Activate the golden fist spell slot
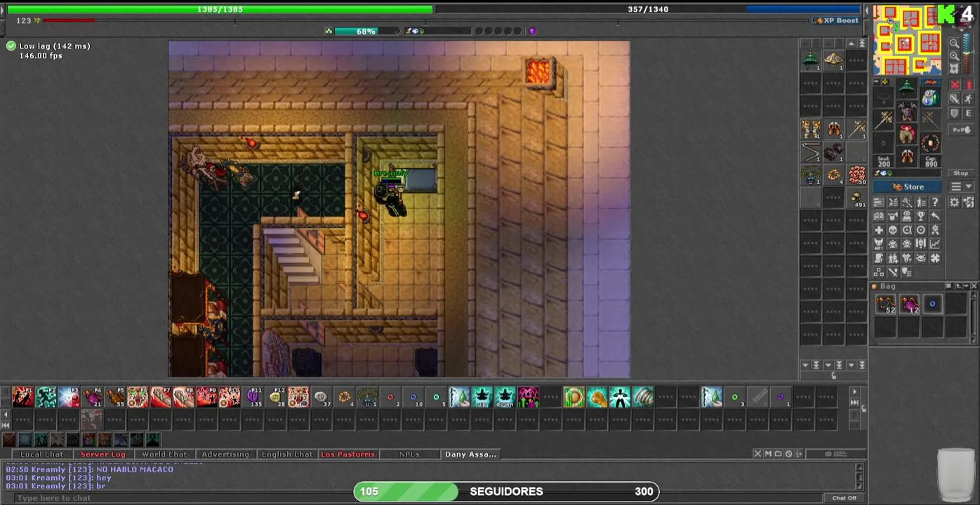The width and height of the screenshot is (980, 505). click(597, 397)
